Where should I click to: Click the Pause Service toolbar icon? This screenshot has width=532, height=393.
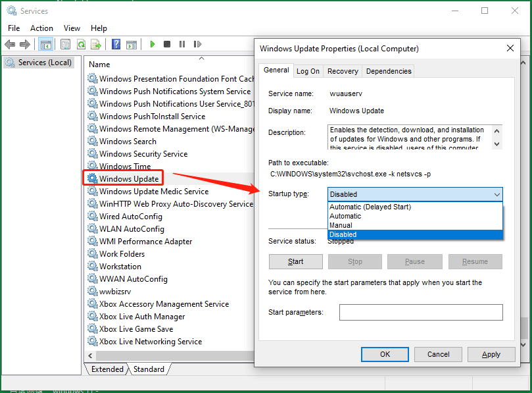(181, 44)
